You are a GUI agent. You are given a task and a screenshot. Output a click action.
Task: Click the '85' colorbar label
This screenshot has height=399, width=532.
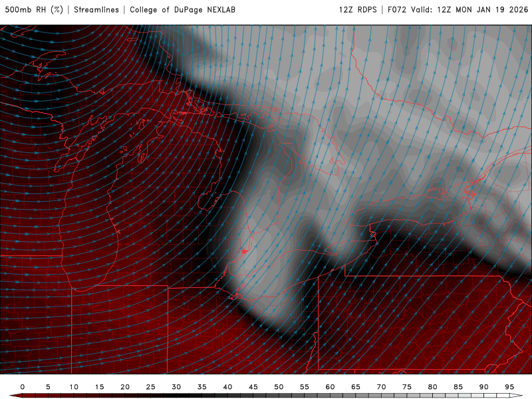click(458, 387)
